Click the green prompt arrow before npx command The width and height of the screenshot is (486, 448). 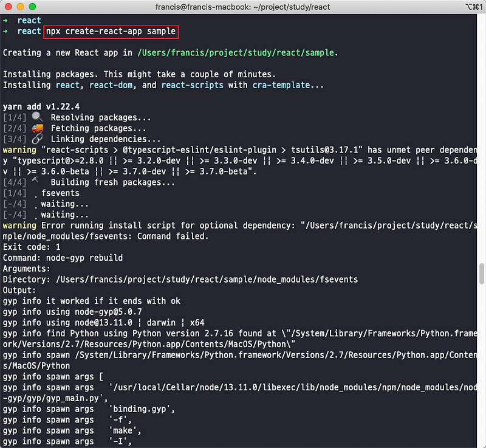(x=5, y=32)
